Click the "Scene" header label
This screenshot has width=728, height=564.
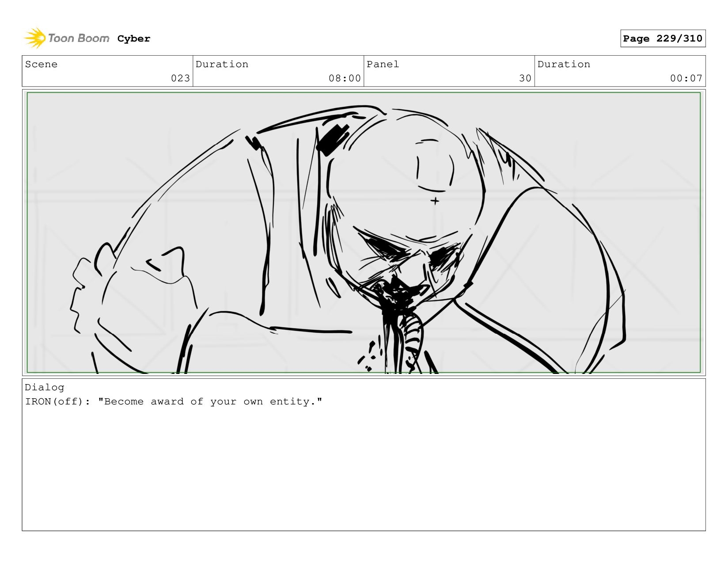[x=41, y=64]
